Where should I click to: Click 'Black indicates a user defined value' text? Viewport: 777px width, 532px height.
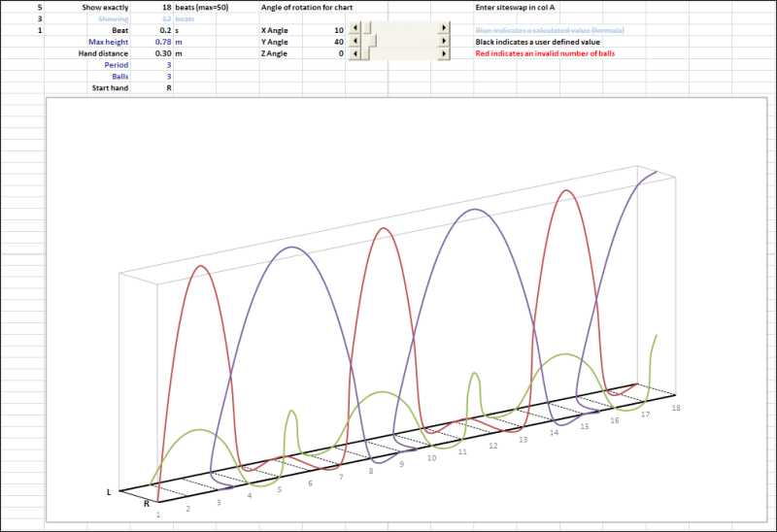click(x=537, y=42)
